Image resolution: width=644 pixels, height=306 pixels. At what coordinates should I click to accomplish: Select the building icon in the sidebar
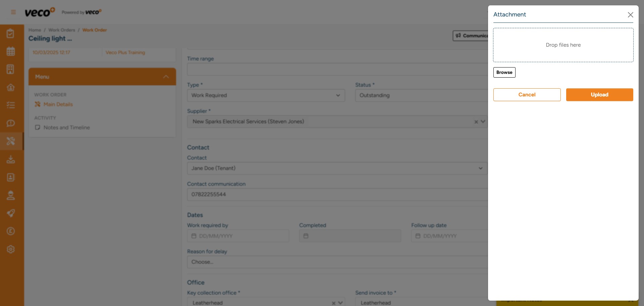point(11,69)
